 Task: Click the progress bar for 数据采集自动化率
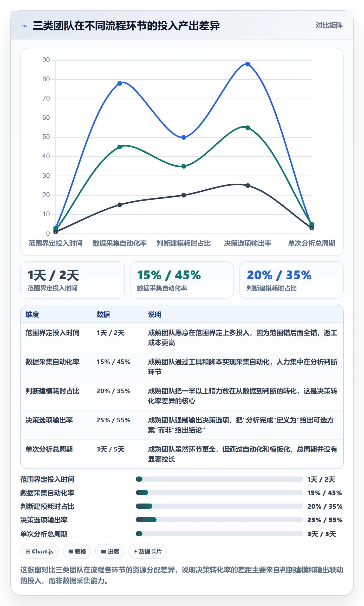pyautogui.click(x=219, y=493)
